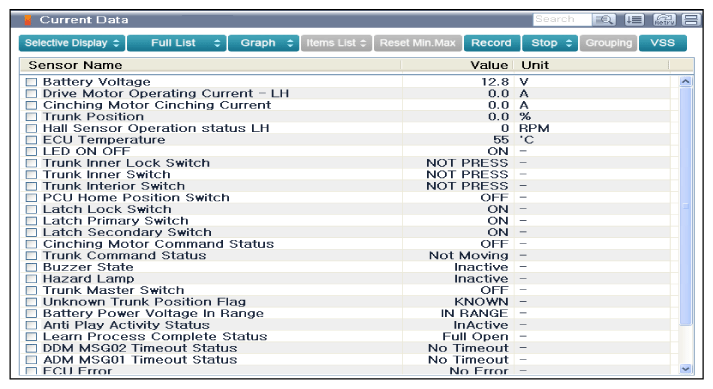Click the Record button
This screenshot has width=713, height=389.
tap(492, 43)
